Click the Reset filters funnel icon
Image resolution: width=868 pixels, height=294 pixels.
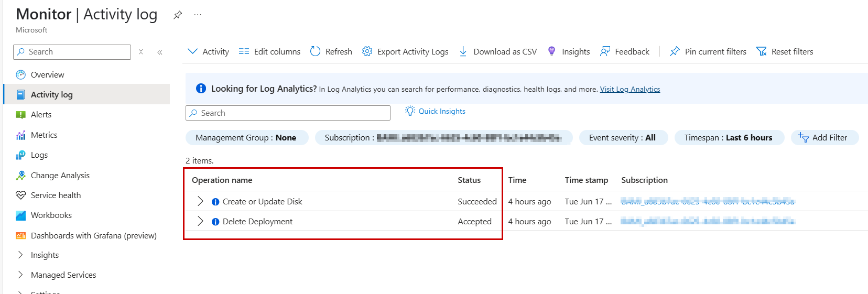[761, 51]
